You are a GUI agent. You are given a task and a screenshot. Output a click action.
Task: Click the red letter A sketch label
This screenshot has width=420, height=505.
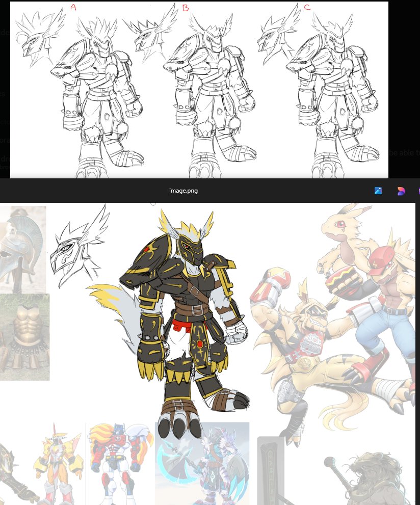coord(73,7)
